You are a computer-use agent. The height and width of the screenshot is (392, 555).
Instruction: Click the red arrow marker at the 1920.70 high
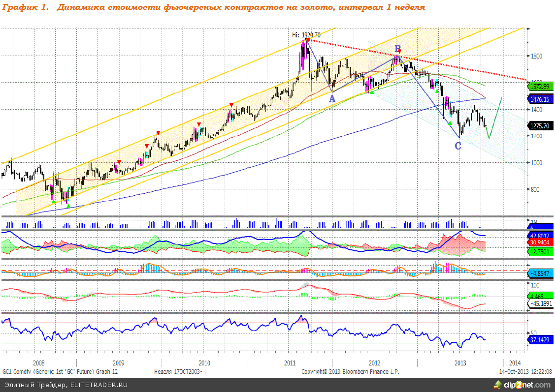tap(307, 40)
